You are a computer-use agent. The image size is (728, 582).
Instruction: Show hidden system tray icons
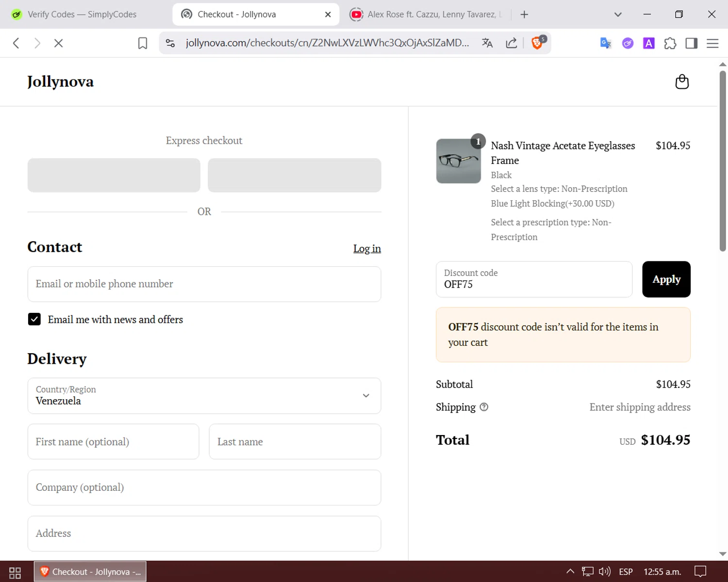pos(570,571)
